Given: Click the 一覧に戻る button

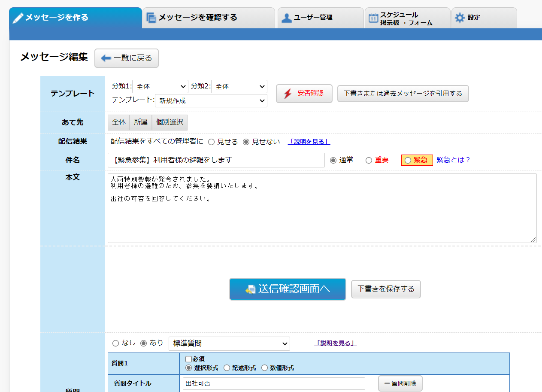Looking at the screenshot, I should point(127,58).
